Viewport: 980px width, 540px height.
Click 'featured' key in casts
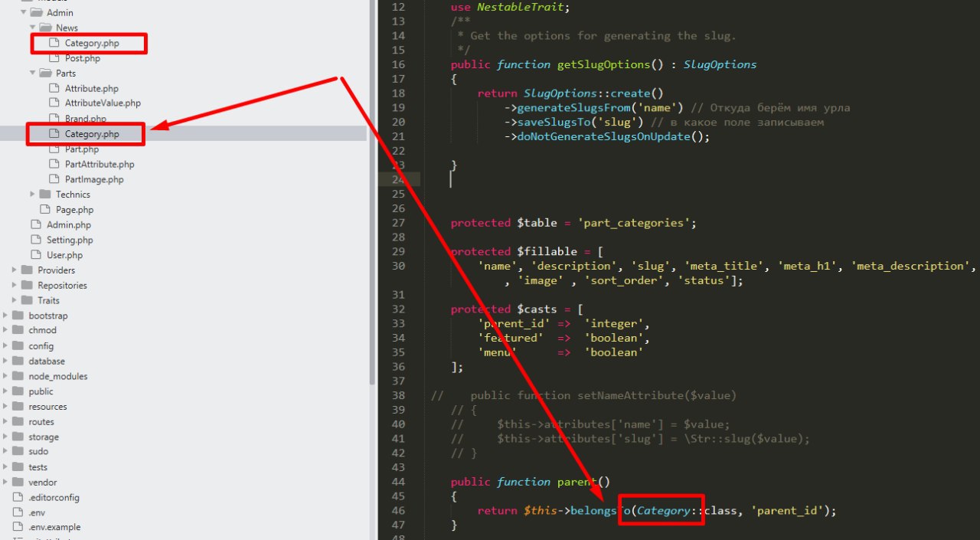(510, 338)
